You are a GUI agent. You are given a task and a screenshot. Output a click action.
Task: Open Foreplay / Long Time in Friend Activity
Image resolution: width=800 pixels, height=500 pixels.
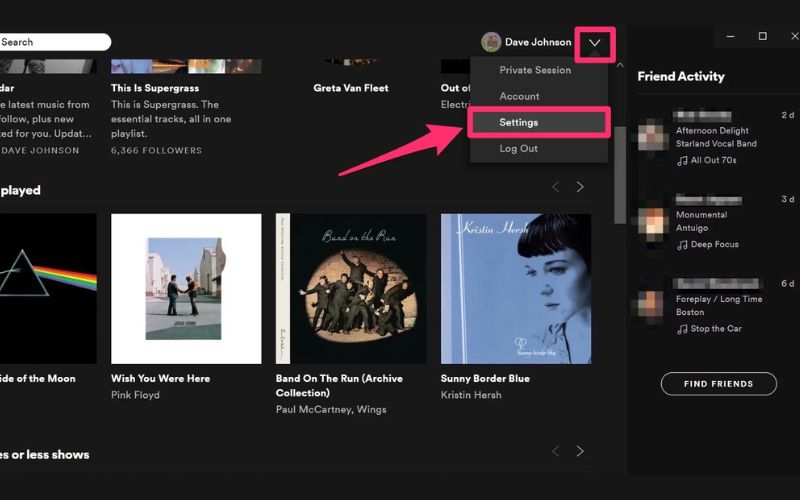click(719, 299)
